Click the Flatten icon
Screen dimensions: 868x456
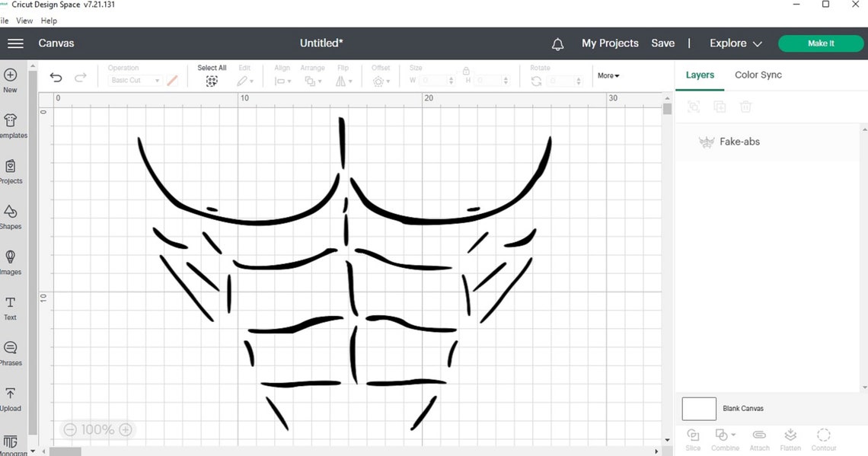coord(790,436)
